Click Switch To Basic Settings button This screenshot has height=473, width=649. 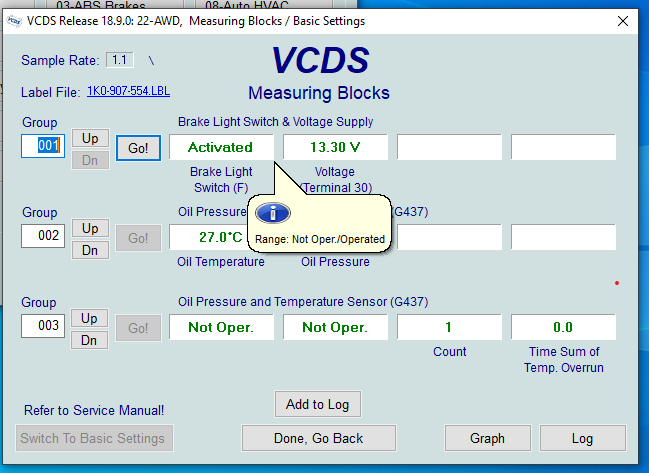coord(94,438)
